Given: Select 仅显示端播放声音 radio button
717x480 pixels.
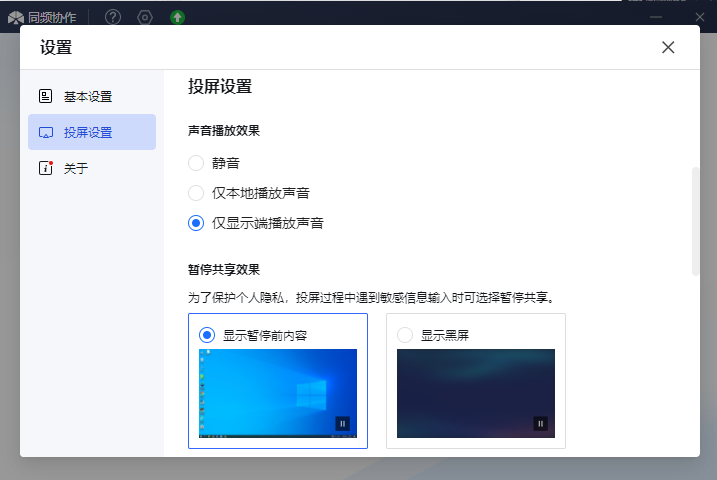Looking at the screenshot, I should coord(196,223).
